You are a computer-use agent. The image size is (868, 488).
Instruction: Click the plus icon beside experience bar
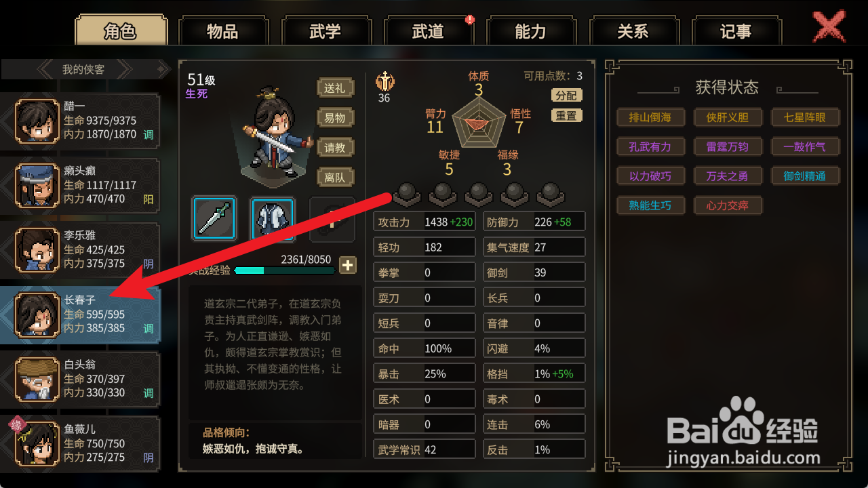(x=348, y=265)
